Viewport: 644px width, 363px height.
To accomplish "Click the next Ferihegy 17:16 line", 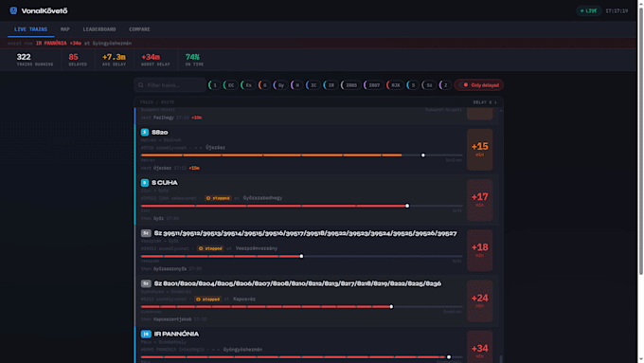I will pyautogui.click(x=171, y=118).
